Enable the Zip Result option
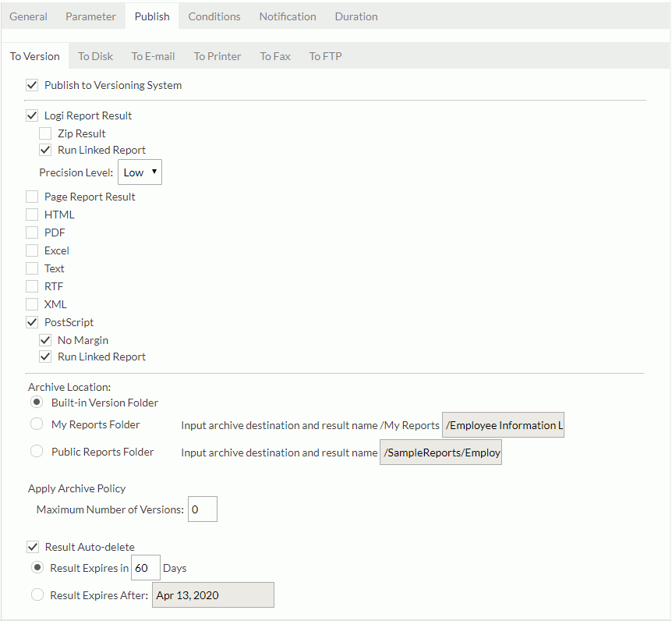The image size is (672, 621). point(45,133)
